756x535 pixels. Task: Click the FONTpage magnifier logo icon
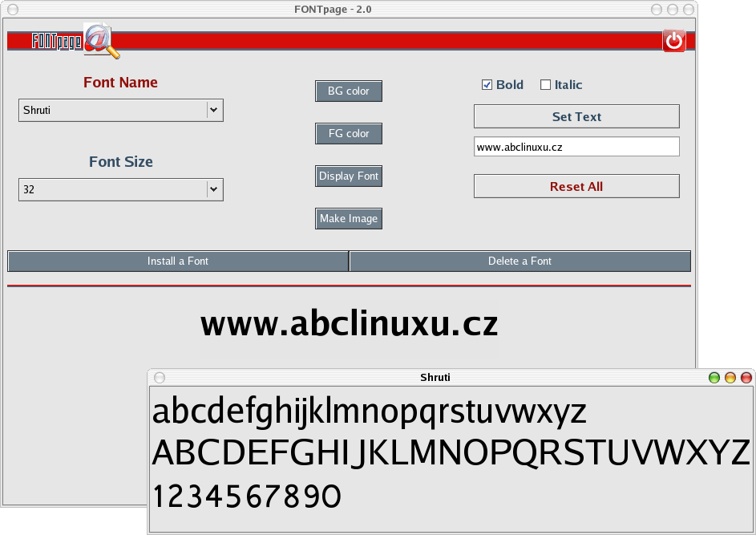point(101,41)
